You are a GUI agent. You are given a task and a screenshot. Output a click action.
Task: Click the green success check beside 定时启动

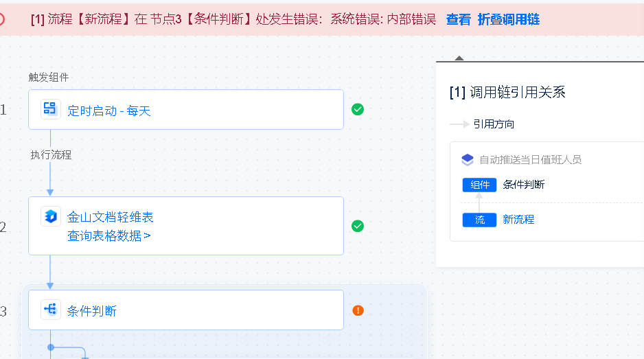tap(358, 109)
